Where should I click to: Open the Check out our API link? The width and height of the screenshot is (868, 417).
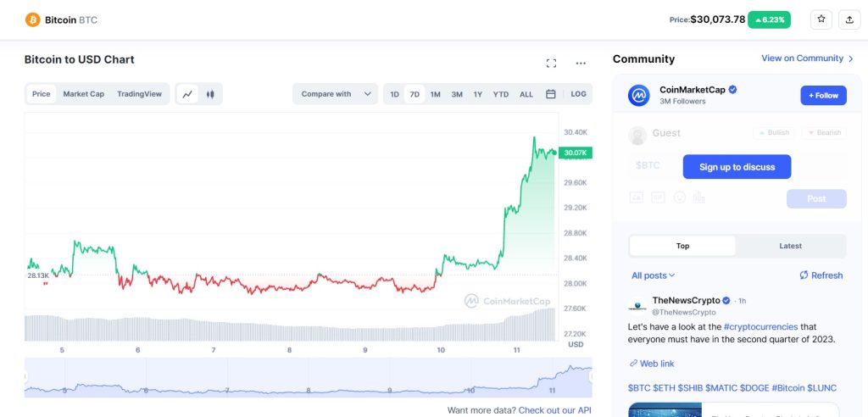(554, 410)
